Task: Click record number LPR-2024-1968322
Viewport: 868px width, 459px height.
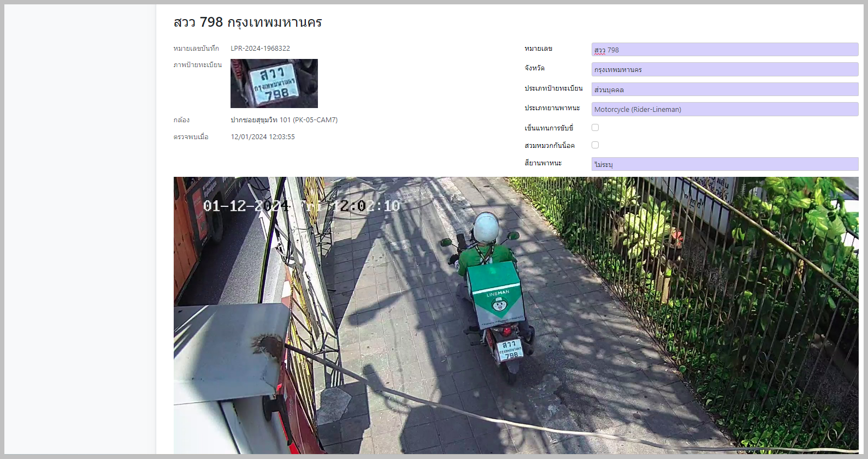Action: point(260,49)
